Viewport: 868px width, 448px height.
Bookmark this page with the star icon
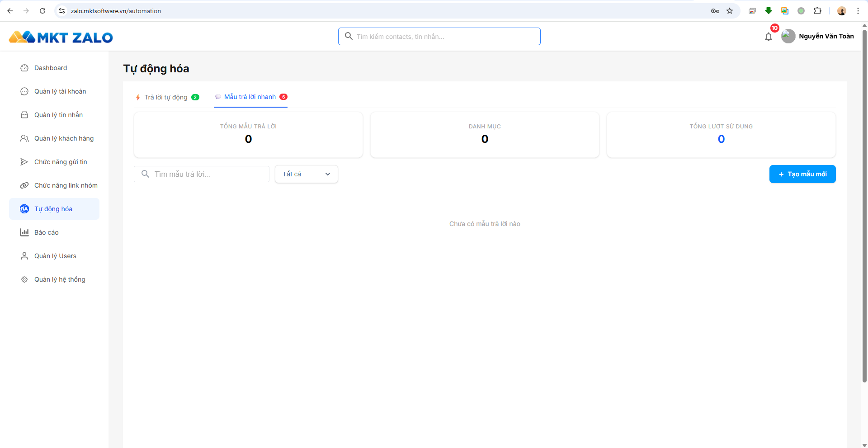pos(730,11)
